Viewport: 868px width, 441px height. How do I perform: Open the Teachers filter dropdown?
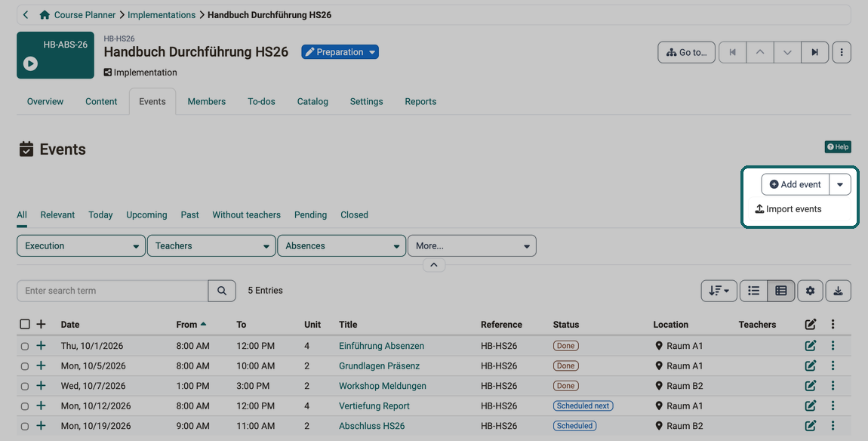(211, 246)
